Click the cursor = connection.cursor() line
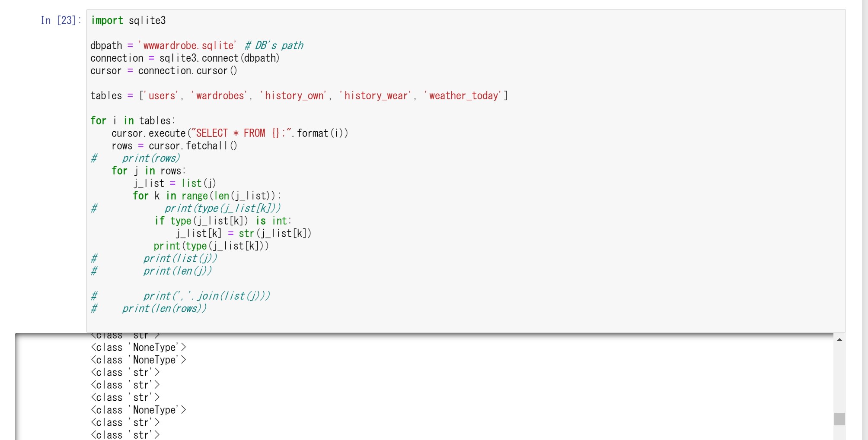The height and width of the screenshot is (440, 868). pyautogui.click(x=164, y=70)
